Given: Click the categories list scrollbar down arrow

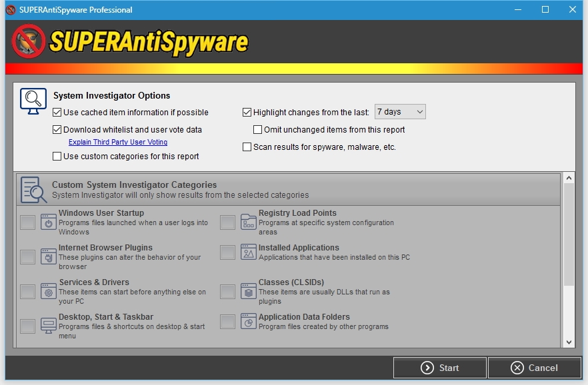Looking at the screenshot, I should (x=569, y=342).
